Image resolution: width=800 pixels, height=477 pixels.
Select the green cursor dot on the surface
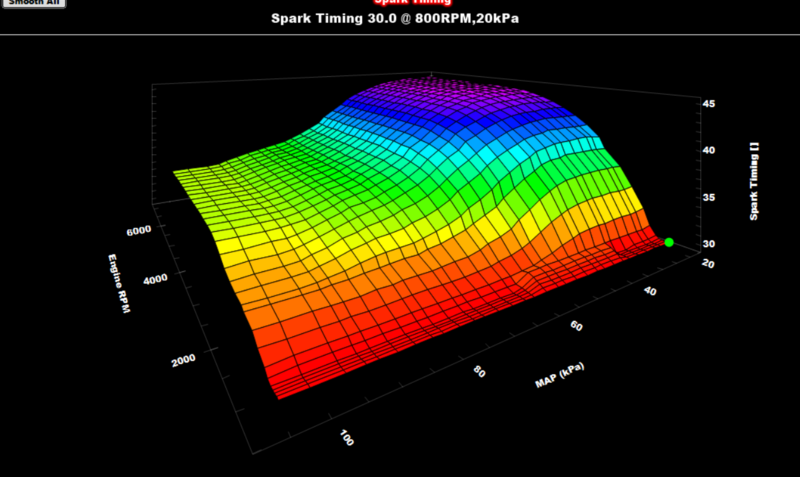coord(669,242)
